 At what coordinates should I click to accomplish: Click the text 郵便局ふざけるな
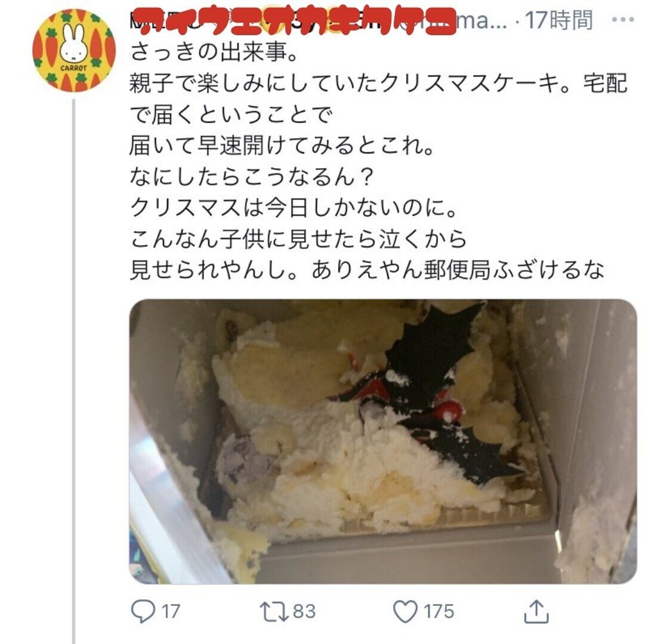(514, 270)
